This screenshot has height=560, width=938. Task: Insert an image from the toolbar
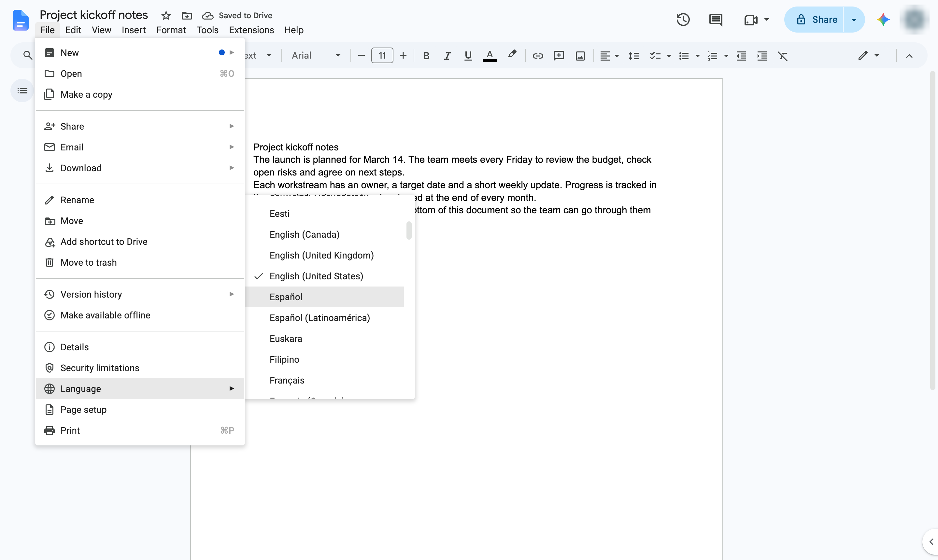click(580, 56)
